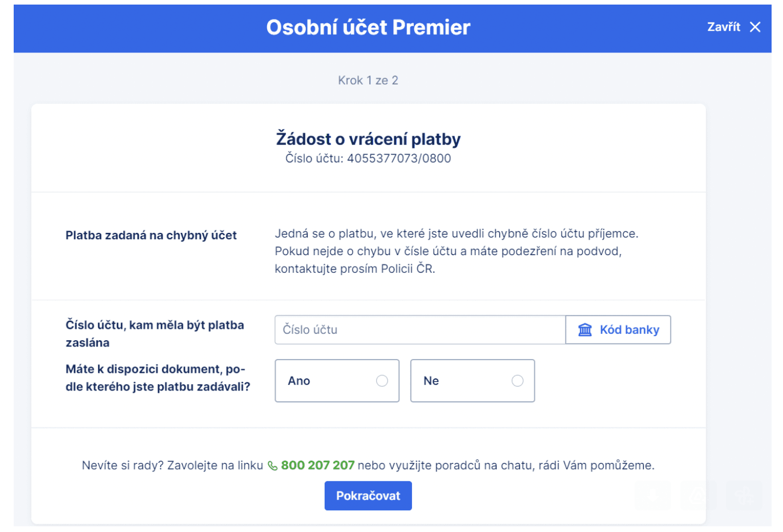783x532 pixels.
Task: Click the account number 4055377073/0800 text
Action: pos(399,159)
